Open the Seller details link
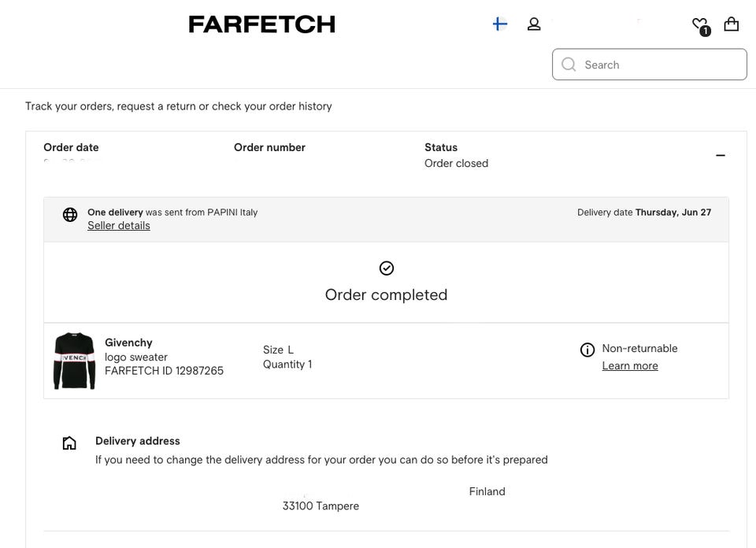Screen dimensions: 756x548 click(119, 226)
